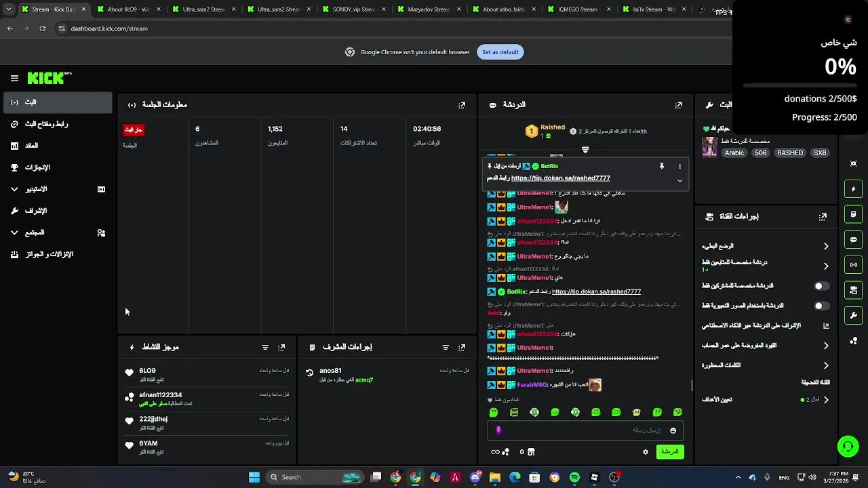
Task: Filter the activity feed panel
Action: coord(265,347)
